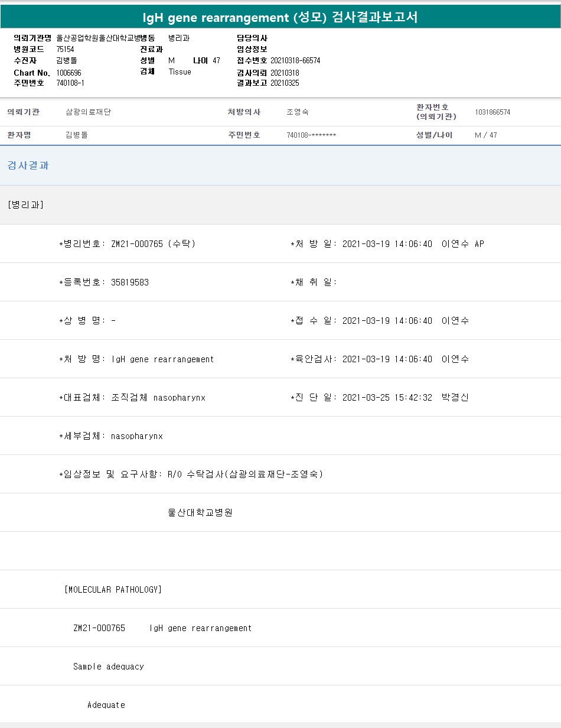Click the 환자번호 value 1031866574
Image resolution: width=561 pixels, height=728 pixels.
pos(492,112)
